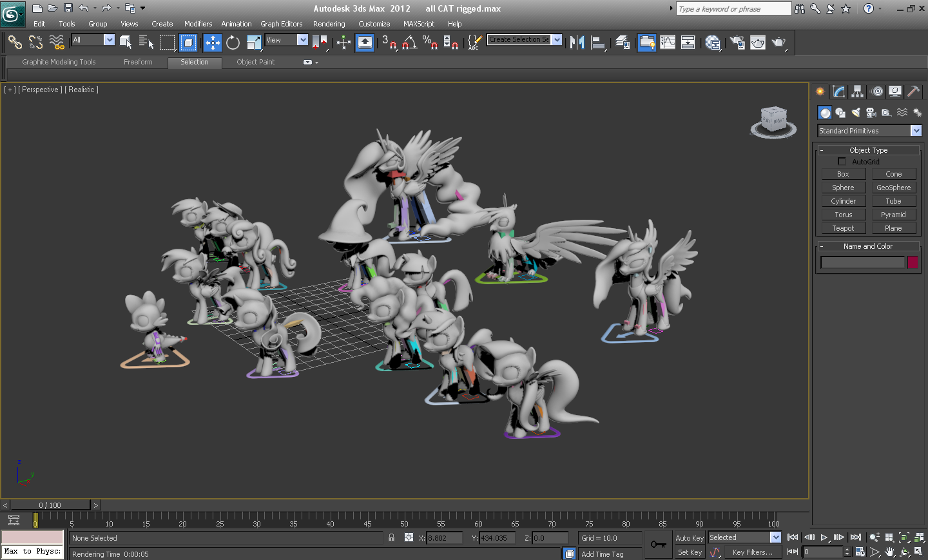This screenshot has height=560, width=928.
Task: Activate the Select and Scale tool
Action: click(254, 43)
